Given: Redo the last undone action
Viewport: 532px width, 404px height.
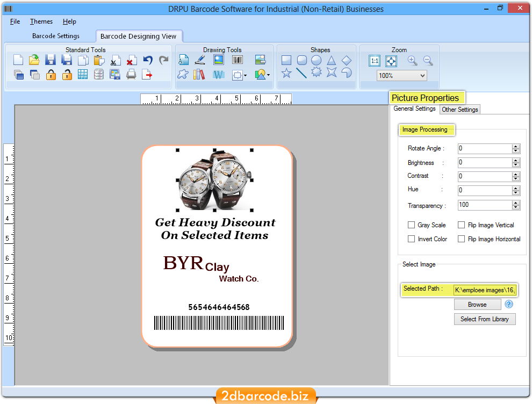Looking at the screenshot, I should coord(164,60).
